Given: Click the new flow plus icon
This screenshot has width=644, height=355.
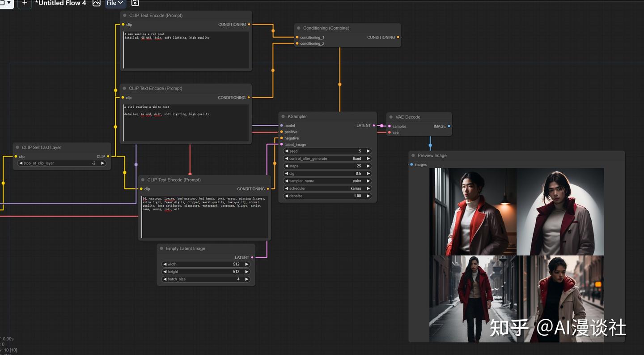Looking at the screenshot, I should 25,3.
